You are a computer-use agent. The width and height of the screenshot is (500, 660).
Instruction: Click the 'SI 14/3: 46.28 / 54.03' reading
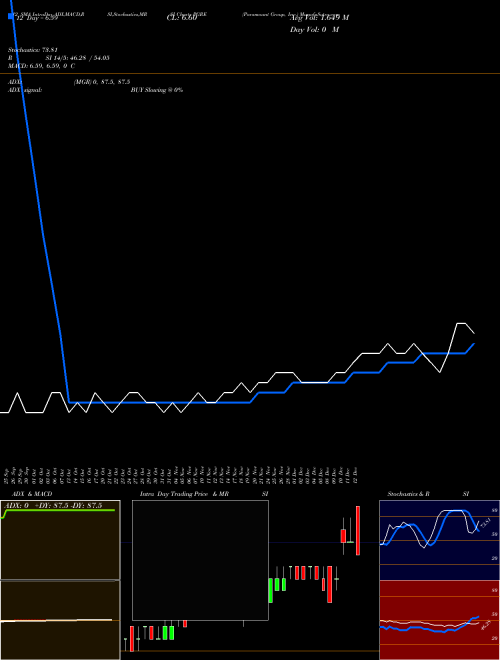(77, 58)
